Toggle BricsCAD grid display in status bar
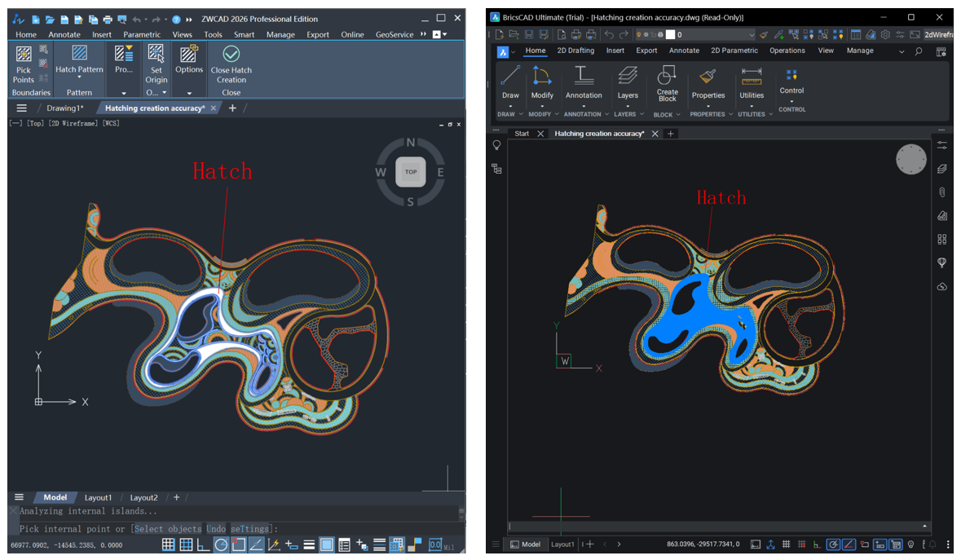Viewport: 961px width, 560px height. [786, 544]
